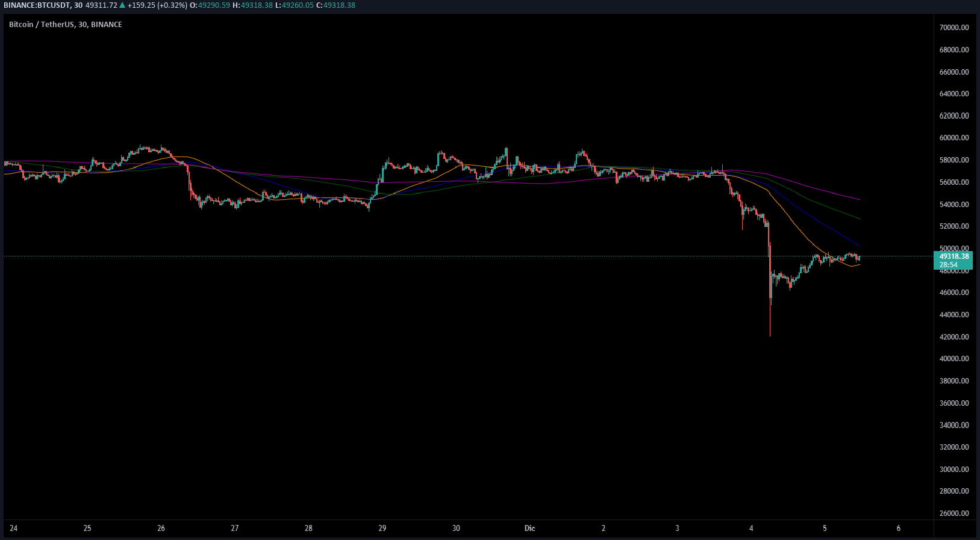980x540 pixels.
Task: Click the Dic month label on time axis
Action: (529, 529)
